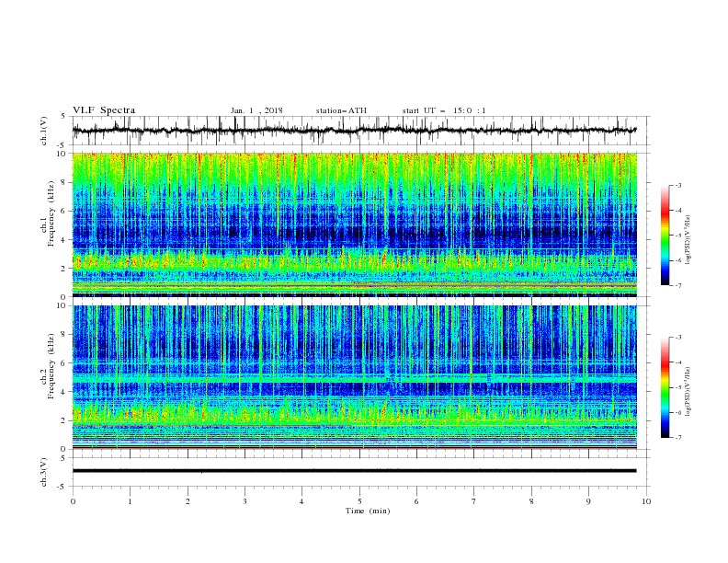
Task: Click the '5' tick label on time axis
Action: click(359, 501)
